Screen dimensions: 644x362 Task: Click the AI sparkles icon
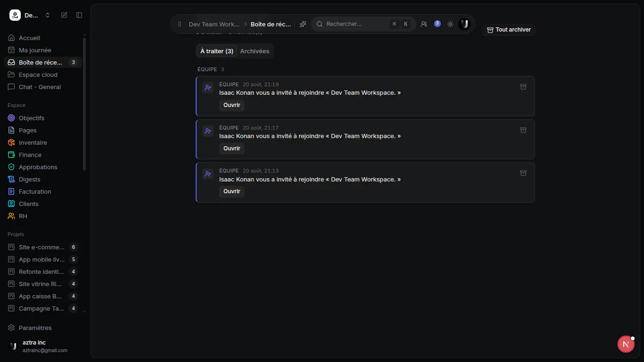point(303,24)
